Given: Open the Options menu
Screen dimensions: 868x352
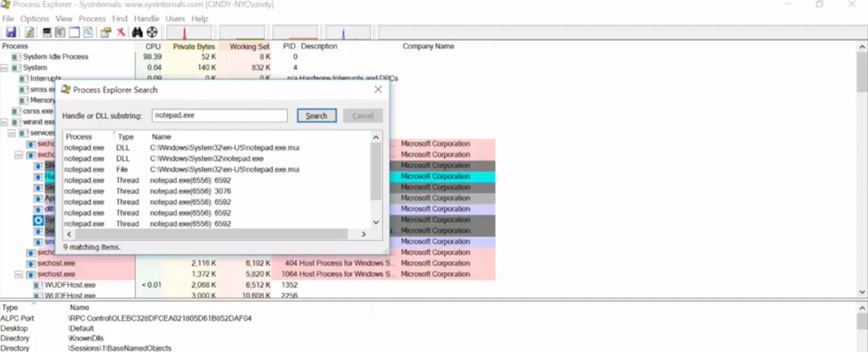Looking at the screenshot, I should [x=35, y=19].
